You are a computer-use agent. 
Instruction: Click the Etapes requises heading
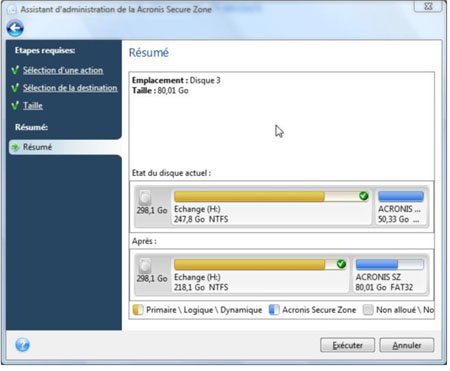(x=45, y=51)
